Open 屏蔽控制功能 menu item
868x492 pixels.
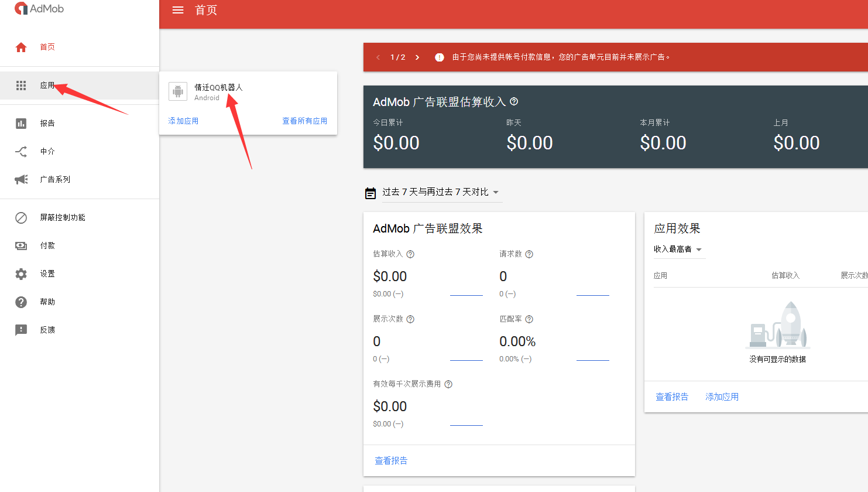point(63,218)
